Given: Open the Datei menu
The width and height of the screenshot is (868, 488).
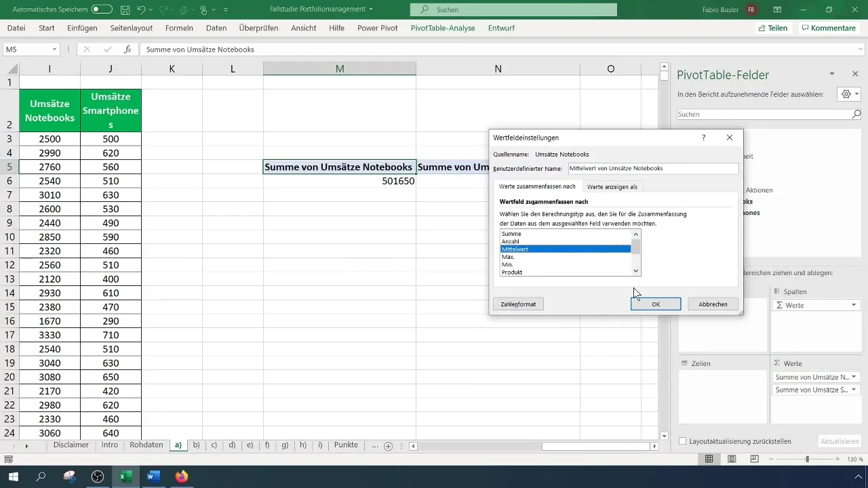Looking at the screenshot, I should coord(16,28).
